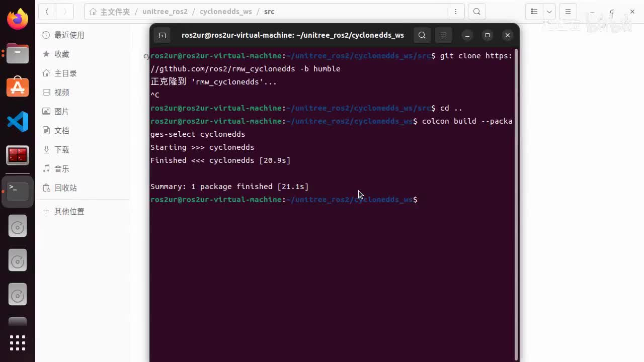The image size is (644, 362).
Task: Close the Files window
Action: coord(632,12)
